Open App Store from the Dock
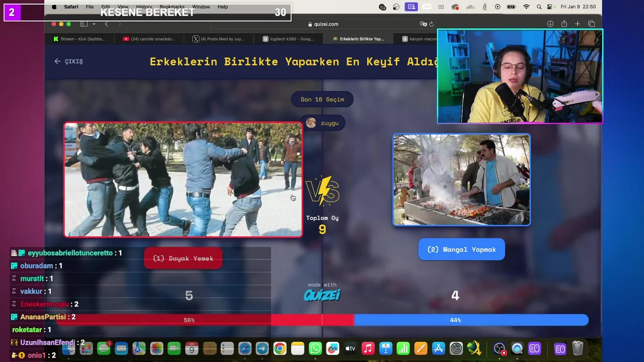Viewport: 644px width, 362px height. (x=439, y=348)
